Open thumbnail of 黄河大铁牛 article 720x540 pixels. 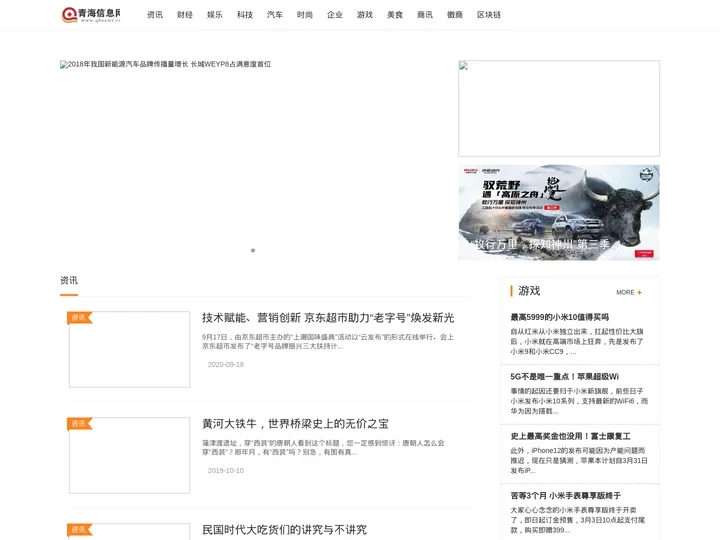(x=129, y=456)
